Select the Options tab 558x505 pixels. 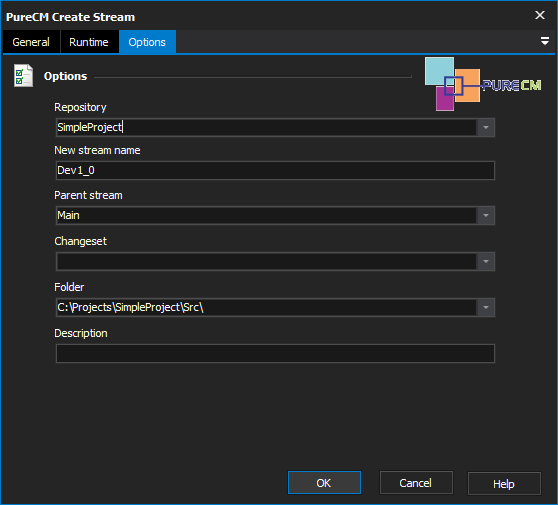point(147,42)
